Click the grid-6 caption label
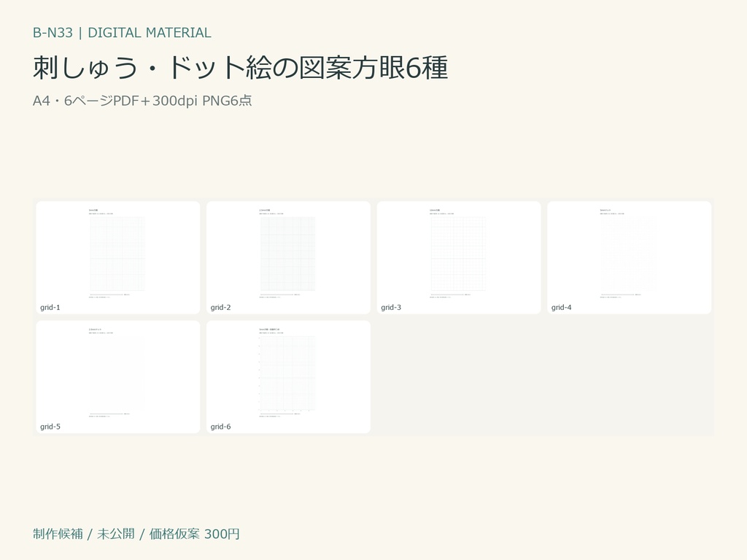 point(220,427)
